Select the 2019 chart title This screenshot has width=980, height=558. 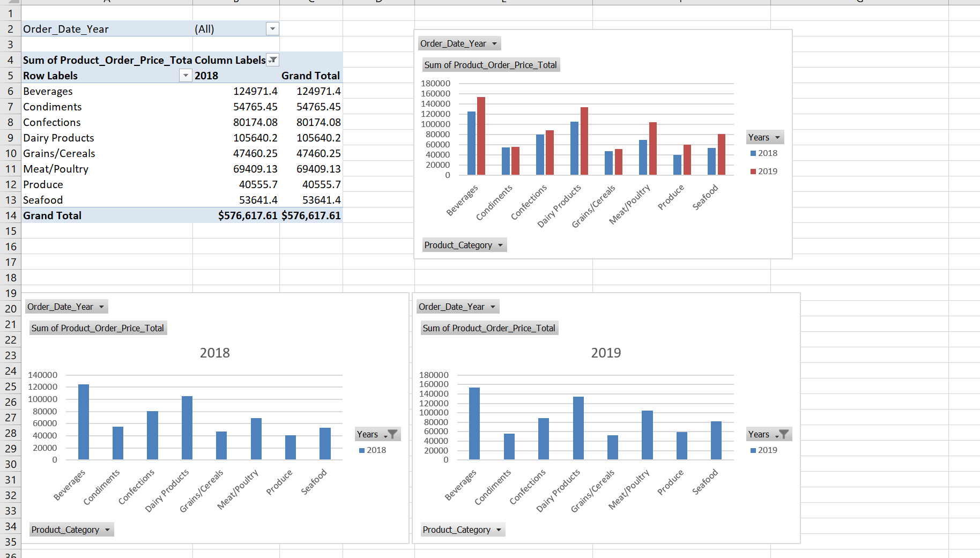point(606,353)
